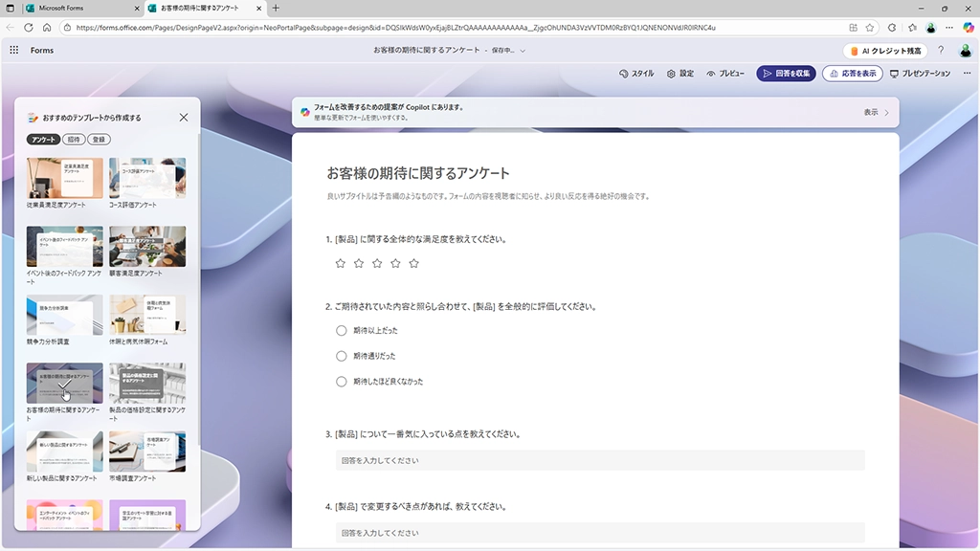Expand Copilot suggestions with 表示 chevron

pos(886,112)
